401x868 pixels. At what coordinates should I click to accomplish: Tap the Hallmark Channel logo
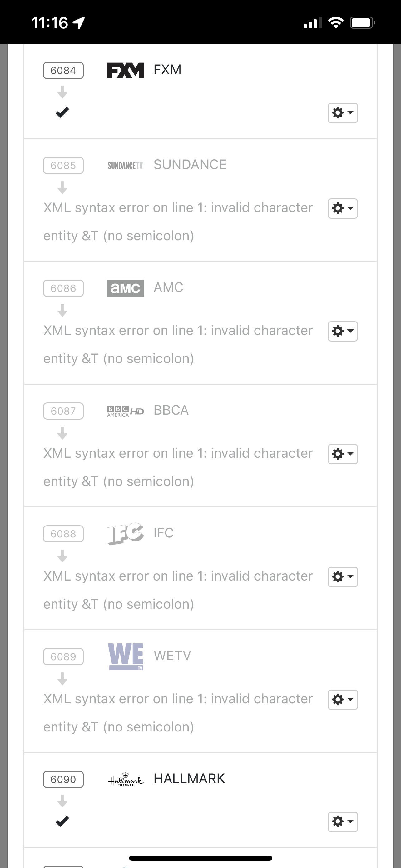coord(125,779)
